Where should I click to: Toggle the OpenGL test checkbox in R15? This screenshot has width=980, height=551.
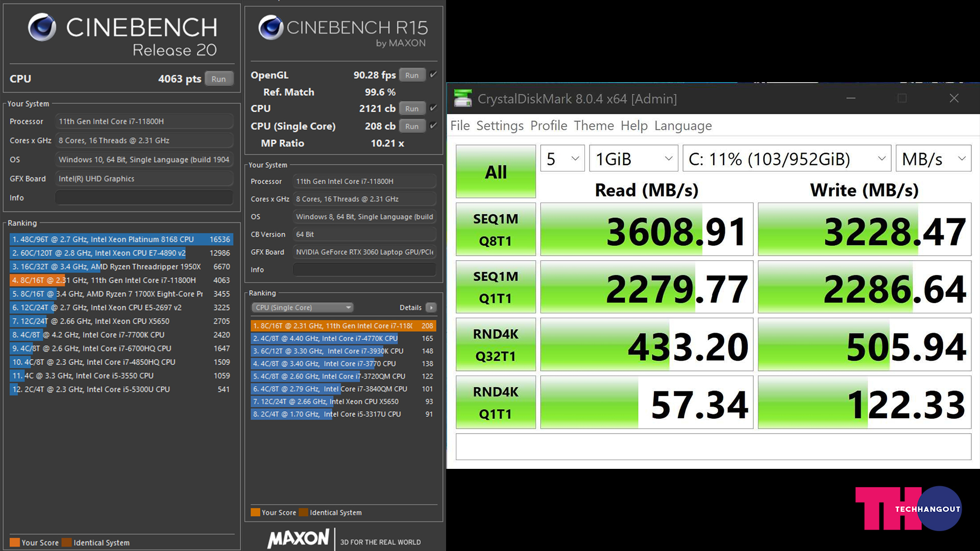433,74
